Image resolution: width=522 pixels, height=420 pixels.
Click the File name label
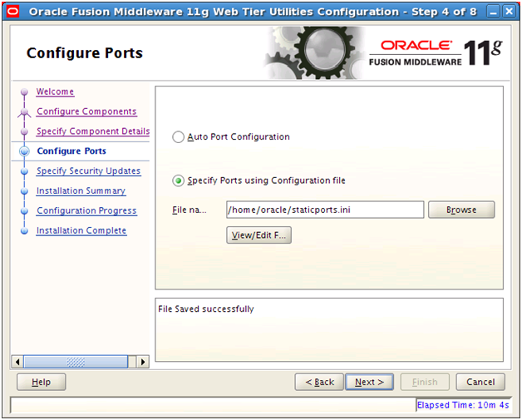pyautogui.click(x=189, y=210)
